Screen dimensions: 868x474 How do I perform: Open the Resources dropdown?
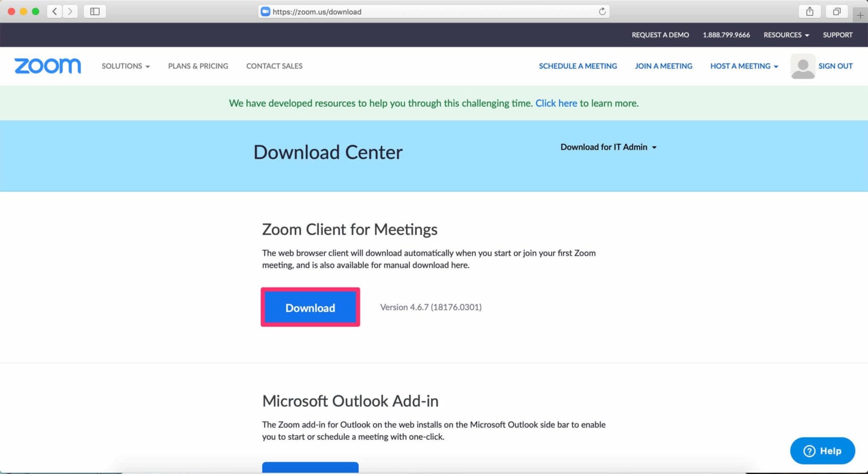786,35
